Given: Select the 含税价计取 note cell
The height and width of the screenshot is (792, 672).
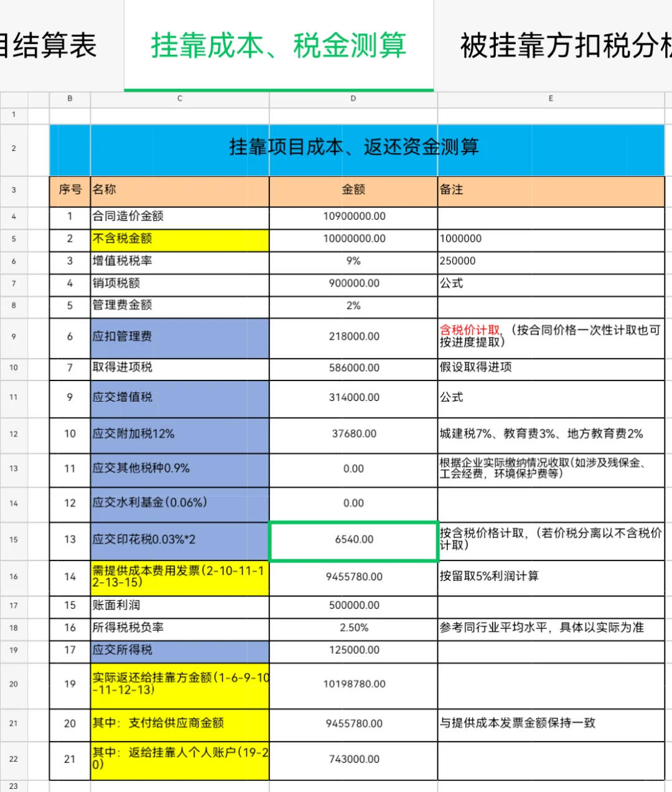Looking at the screenshot, I should click(x=551, y=337).
